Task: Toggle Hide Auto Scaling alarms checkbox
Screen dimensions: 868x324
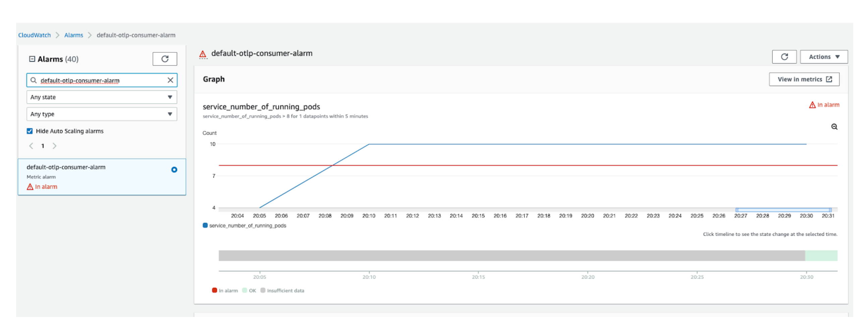Action: point(30,131)
